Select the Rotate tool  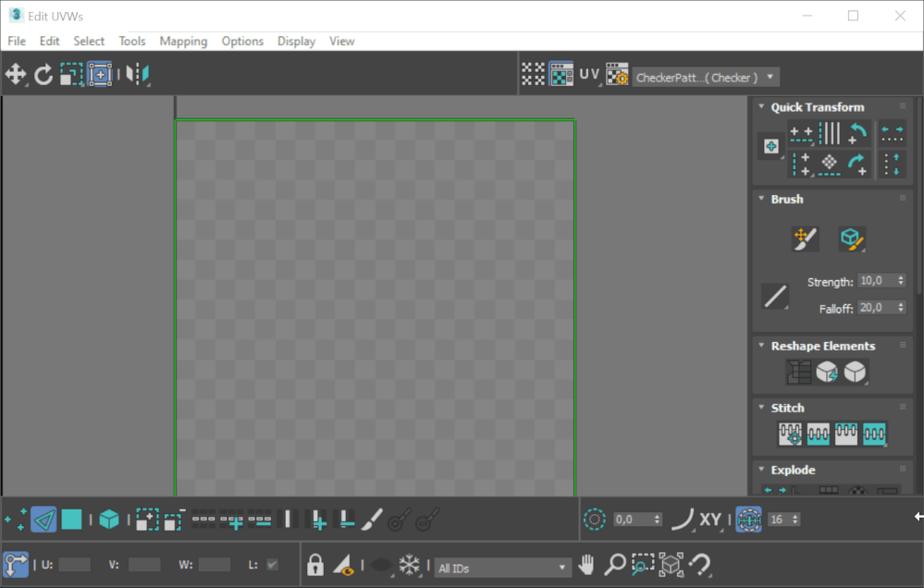tap(43, 75)
